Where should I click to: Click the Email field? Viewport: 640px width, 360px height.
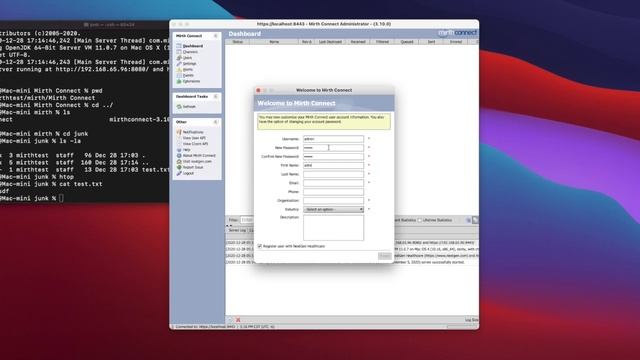pyautogui.click(x=333, y=183)
